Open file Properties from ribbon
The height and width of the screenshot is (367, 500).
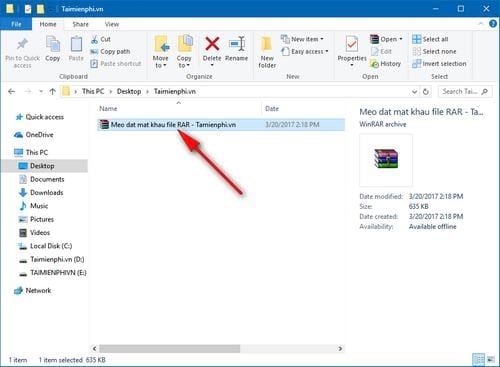click(352, 51)
